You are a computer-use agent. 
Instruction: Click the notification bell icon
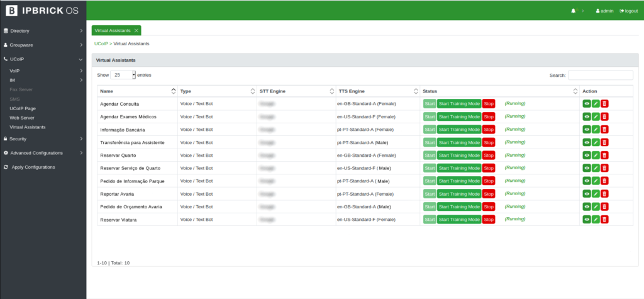click(x=573, y=11)
